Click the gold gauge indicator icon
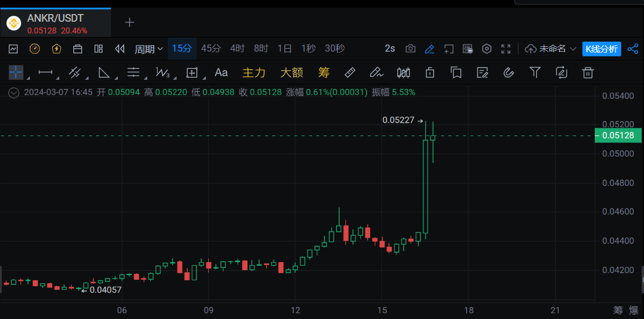Image resolution: width=644 pixels, height=319 pixels. click(x=35, y=49)
